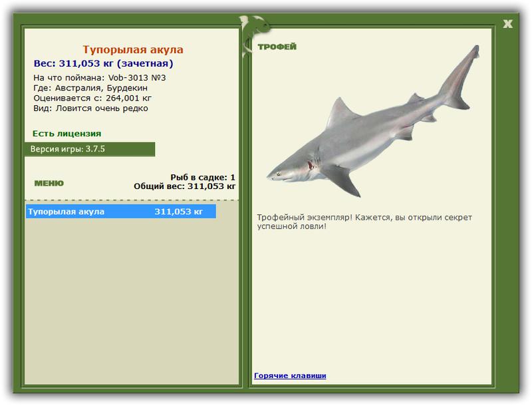Click the ТРОФЕЙ heading label
Viewport: 532px width, 406px height.
[x=277, y=47]
